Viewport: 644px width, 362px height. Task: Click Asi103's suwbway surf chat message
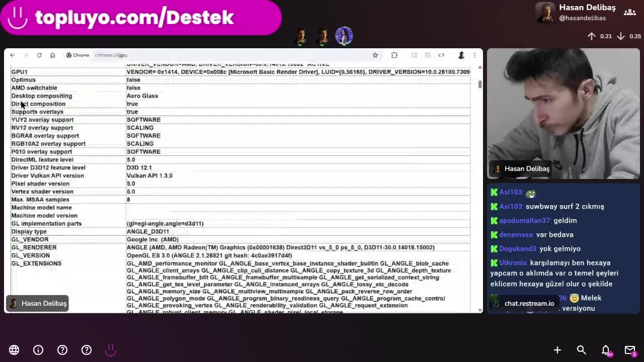[x=565, y=207]
